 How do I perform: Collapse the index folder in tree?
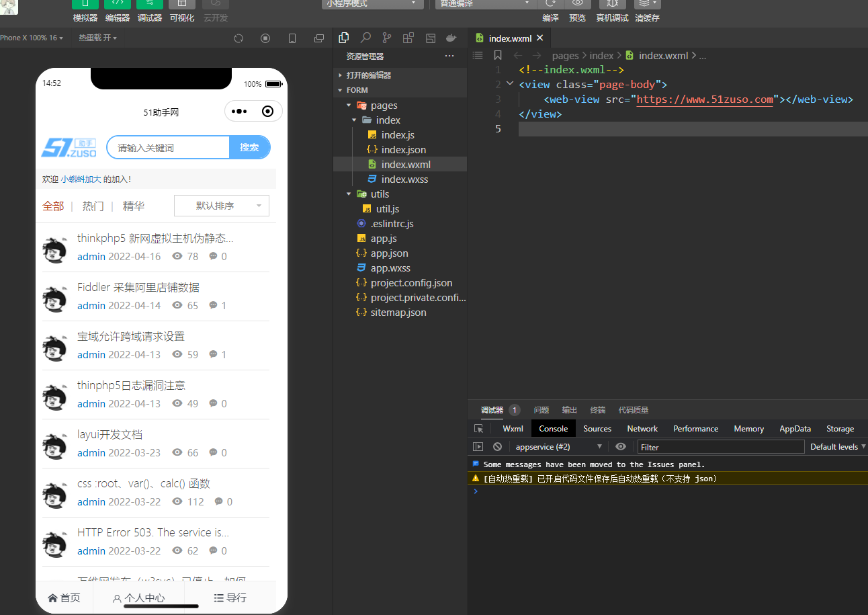tap(400, 120)
